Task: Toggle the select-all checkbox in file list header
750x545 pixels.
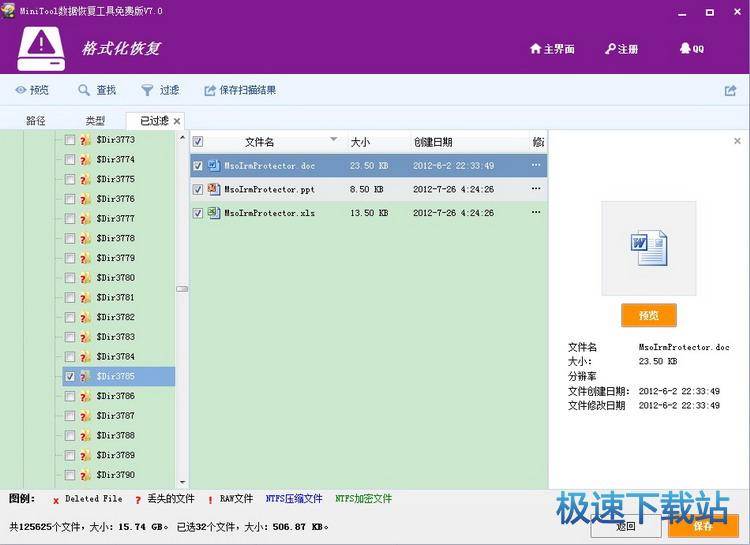Action: pos(198,142)
